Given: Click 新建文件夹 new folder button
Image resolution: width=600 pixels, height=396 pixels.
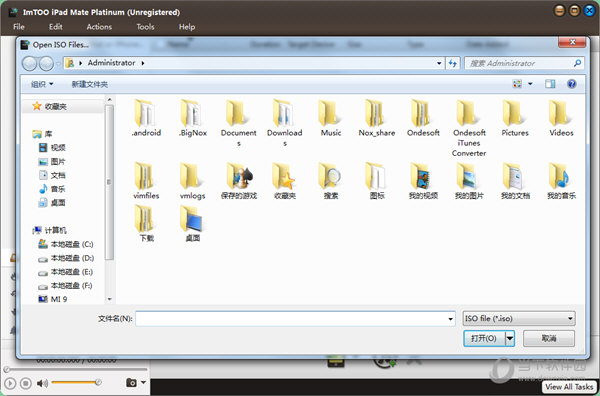Looking at the screenshot, I should tap(90, 84).
